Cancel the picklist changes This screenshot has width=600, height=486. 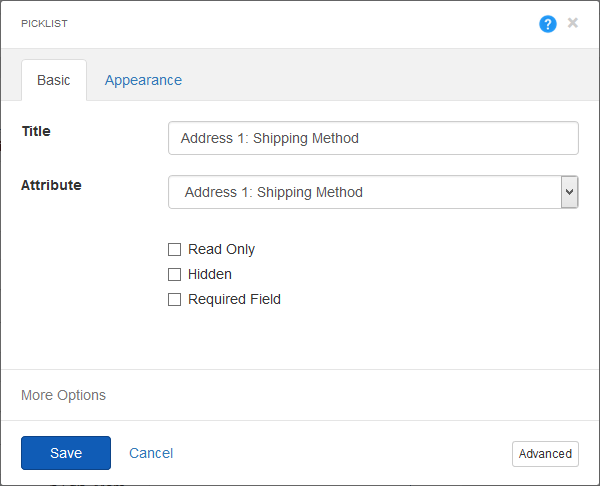pyautogui.click(x=151, y=453)
